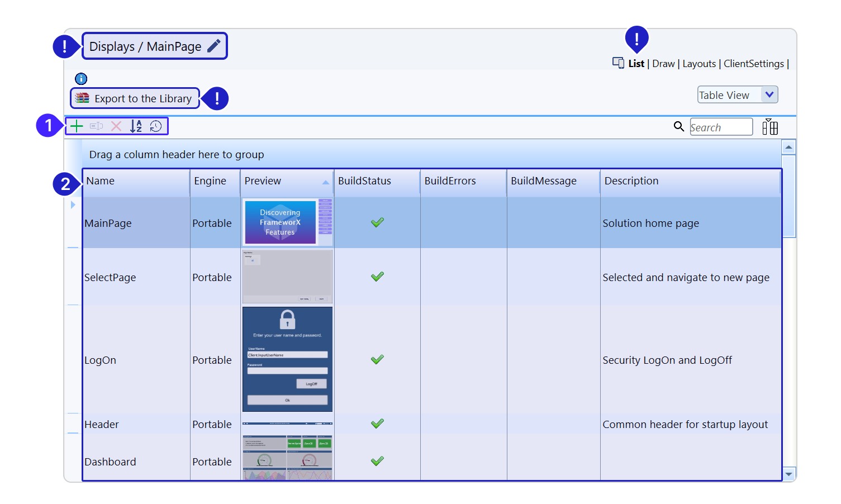Open the history clock icon
841x504 pixels.
pos(156,126)
